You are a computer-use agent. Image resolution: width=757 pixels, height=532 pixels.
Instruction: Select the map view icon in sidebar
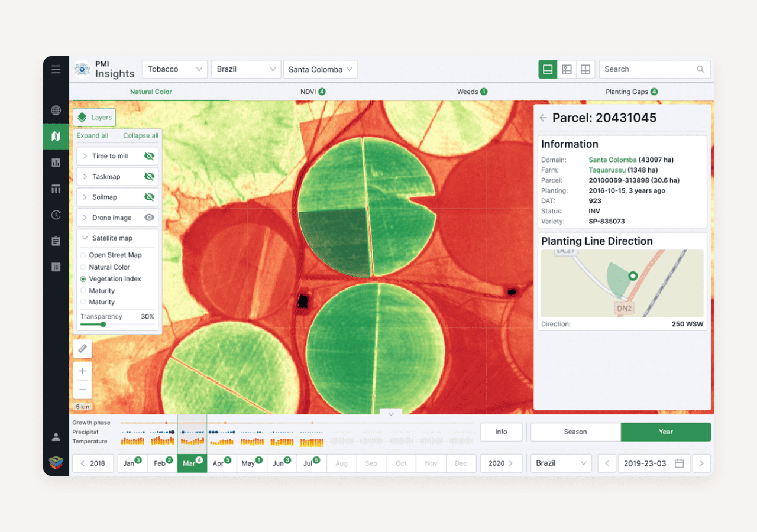coord(56,136)
